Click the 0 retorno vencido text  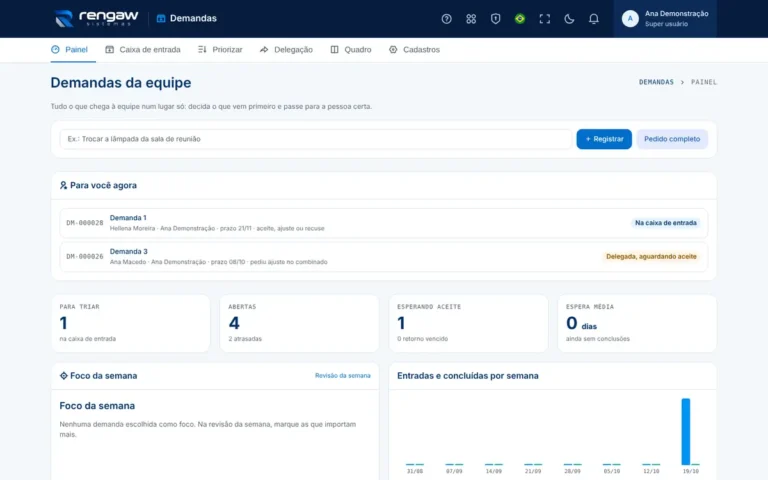point(422,339)
